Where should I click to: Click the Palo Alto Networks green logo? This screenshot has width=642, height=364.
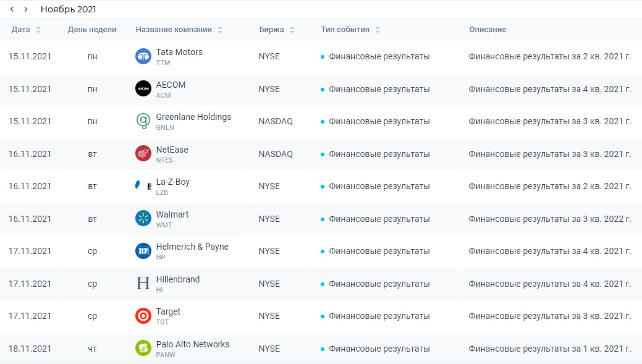click(143, 349)
